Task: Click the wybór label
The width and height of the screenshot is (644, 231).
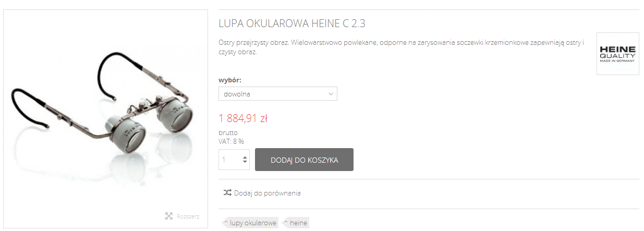Action: 230,80
